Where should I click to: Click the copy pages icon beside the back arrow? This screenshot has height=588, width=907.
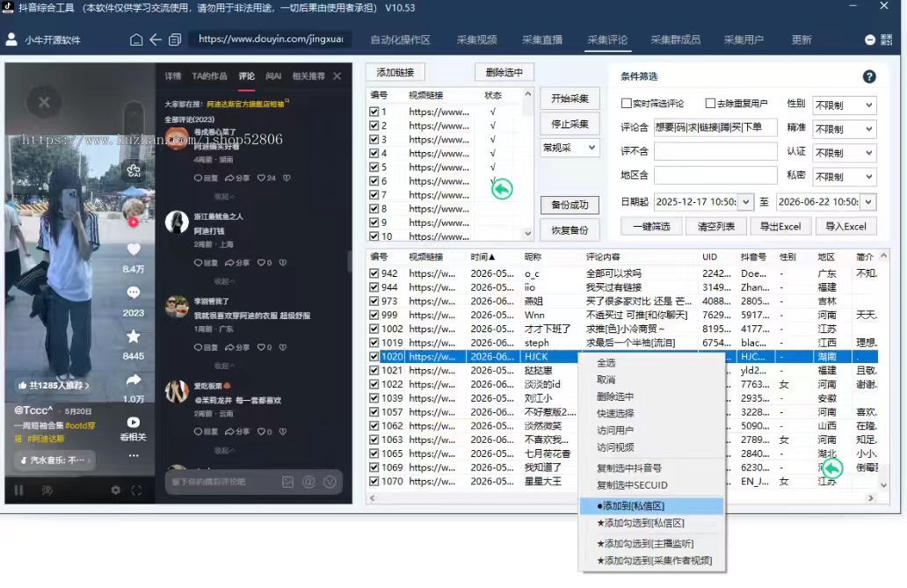(x=175, y=40)
